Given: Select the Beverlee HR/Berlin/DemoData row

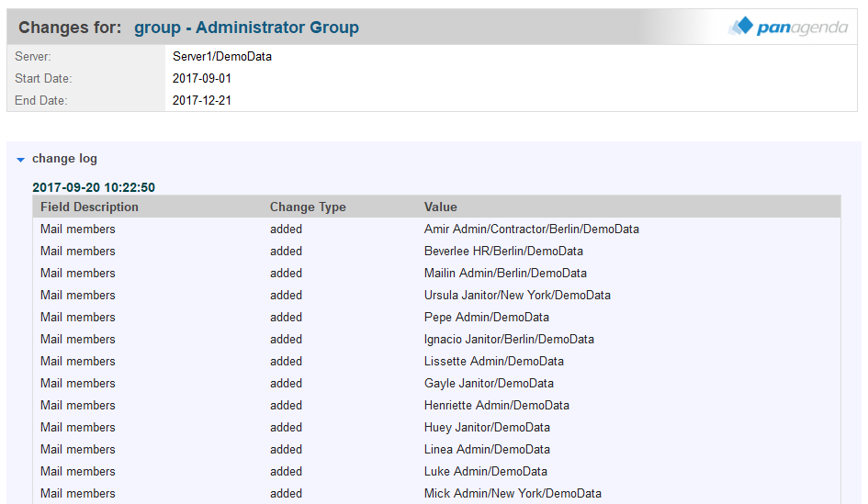Looking at the screenshot, I should pyautogui.click(x=503, y=252).
